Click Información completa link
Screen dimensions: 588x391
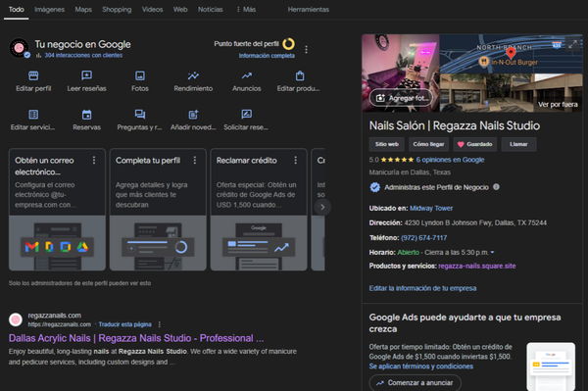tap(267, 56)
